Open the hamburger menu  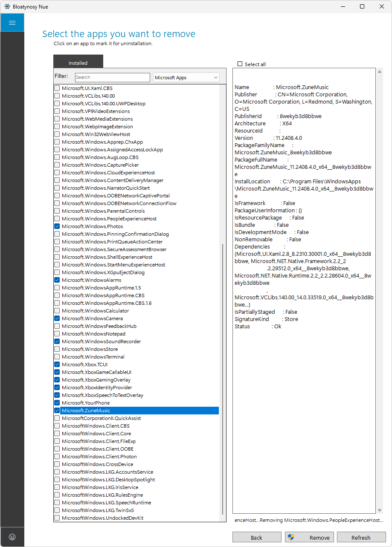tap(12, 23)
